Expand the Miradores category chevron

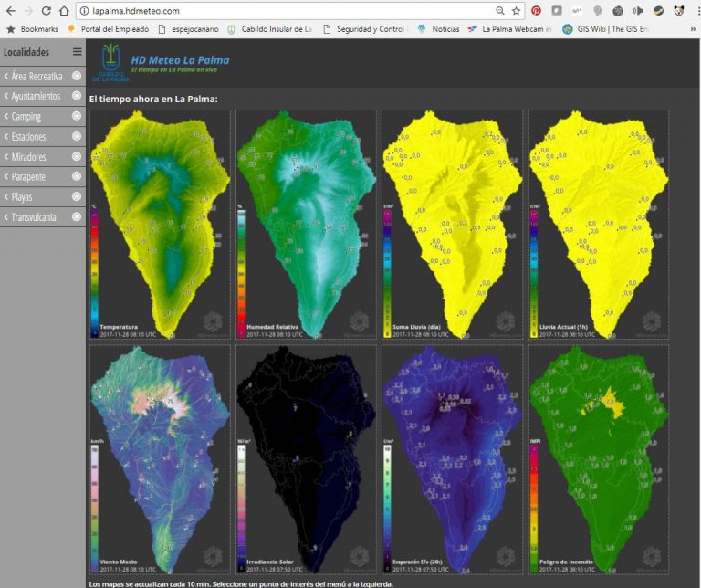point(6,157)
